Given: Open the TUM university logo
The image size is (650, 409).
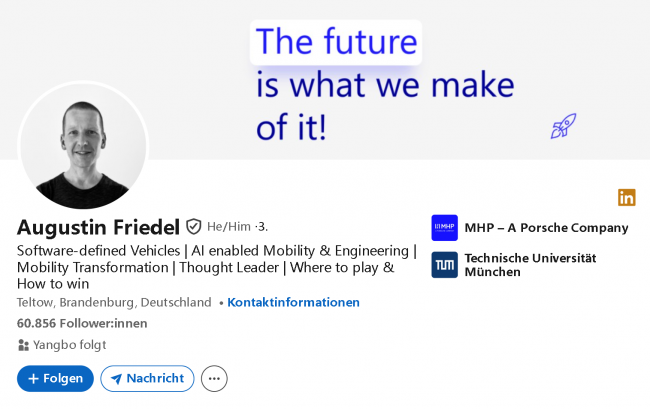Looking at the screenshot, I should pyautogui.click(x=444, y=265).
